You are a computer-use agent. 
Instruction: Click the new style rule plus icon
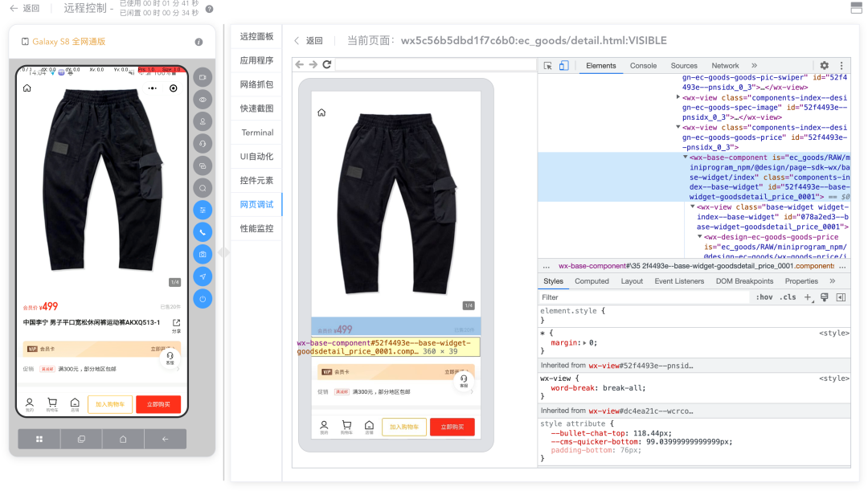point(808,297)
